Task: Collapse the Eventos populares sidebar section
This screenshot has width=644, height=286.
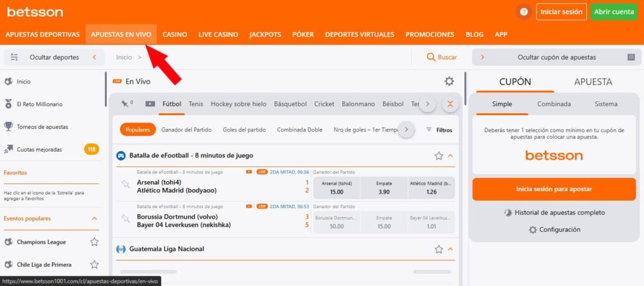Action: (95, 219)
